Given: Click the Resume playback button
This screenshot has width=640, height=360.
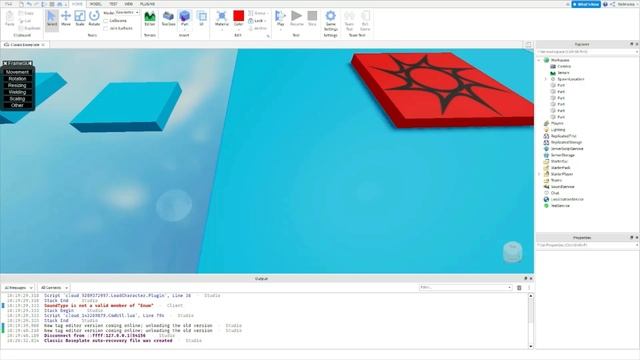Looking at the screenshot, I should tap(297, 19).
